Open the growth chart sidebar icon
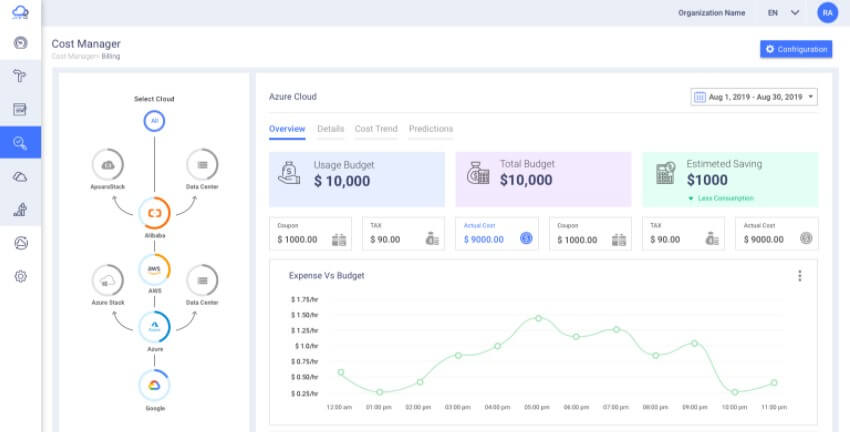The image size is (850, 432). (20, 210)
